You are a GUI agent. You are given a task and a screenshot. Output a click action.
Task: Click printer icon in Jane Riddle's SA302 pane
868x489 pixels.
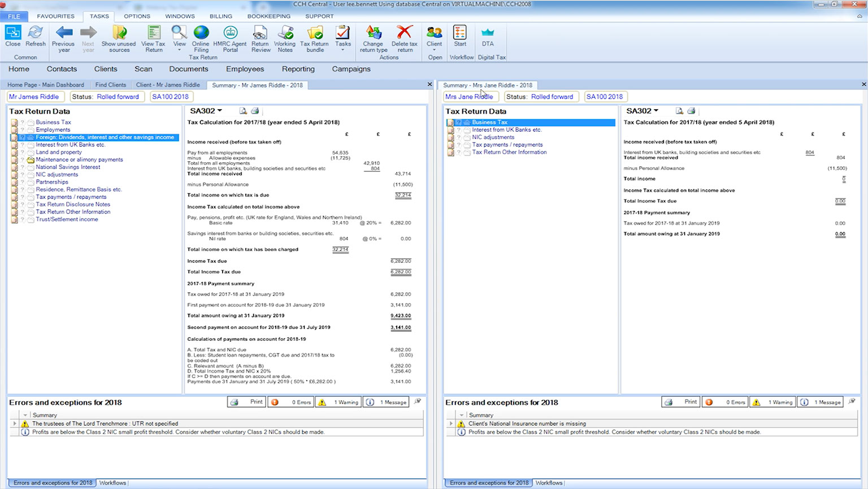click(x=691, y=111)
